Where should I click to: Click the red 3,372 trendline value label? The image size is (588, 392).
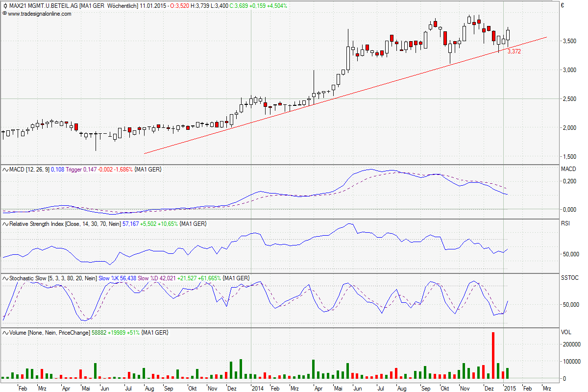(x=514, y=51)
